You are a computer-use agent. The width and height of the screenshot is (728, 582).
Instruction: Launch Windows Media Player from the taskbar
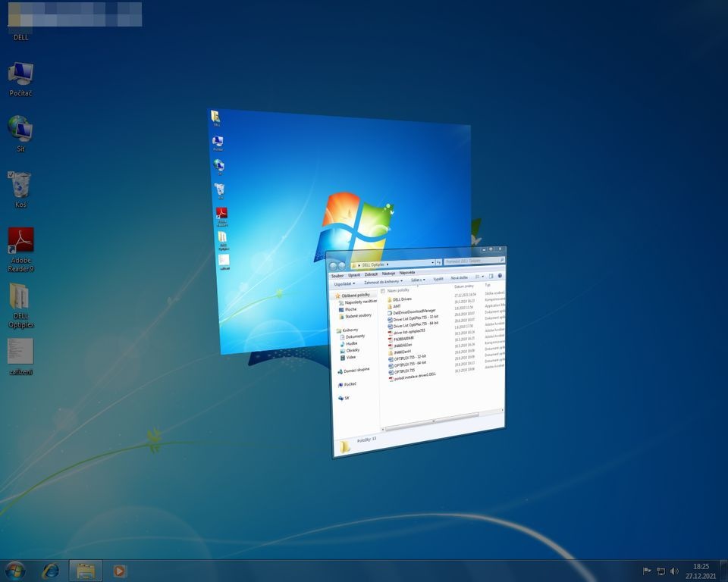point(119,571)
